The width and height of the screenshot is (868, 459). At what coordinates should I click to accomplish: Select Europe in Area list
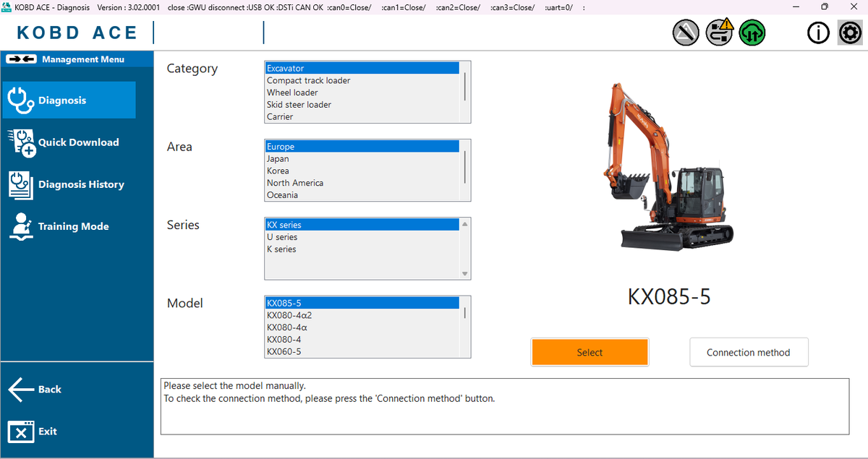[x=362, y=147]
